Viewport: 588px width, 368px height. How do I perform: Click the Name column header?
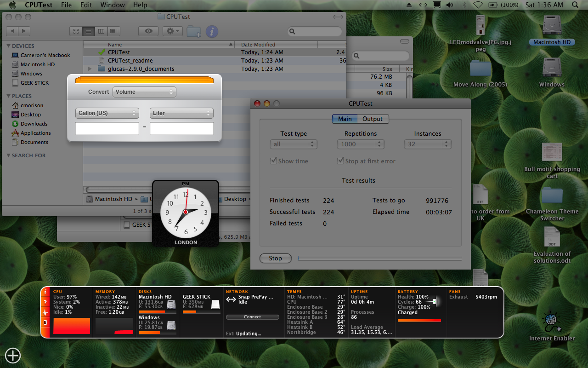[159, 45]
